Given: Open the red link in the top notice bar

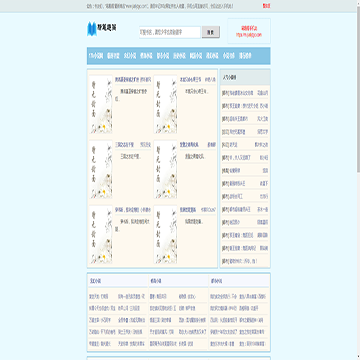Looking at the screenshot, I should pyautogui.click(x=266, y=6).
